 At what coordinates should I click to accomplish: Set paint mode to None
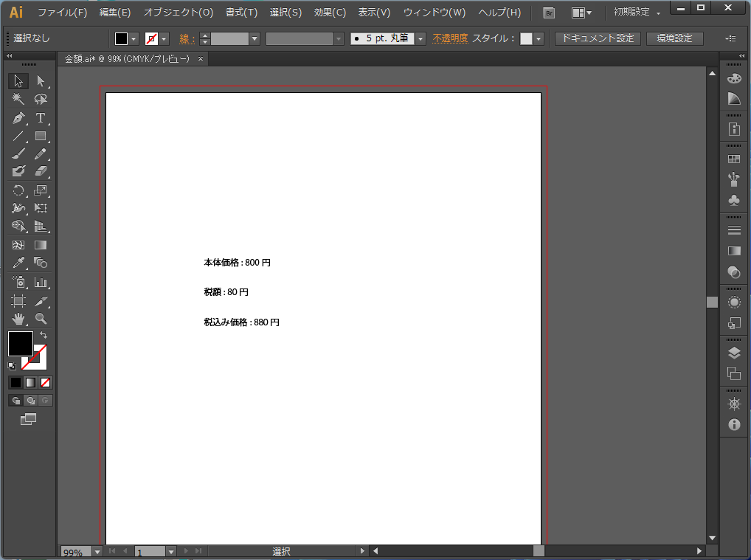(46, 382)
